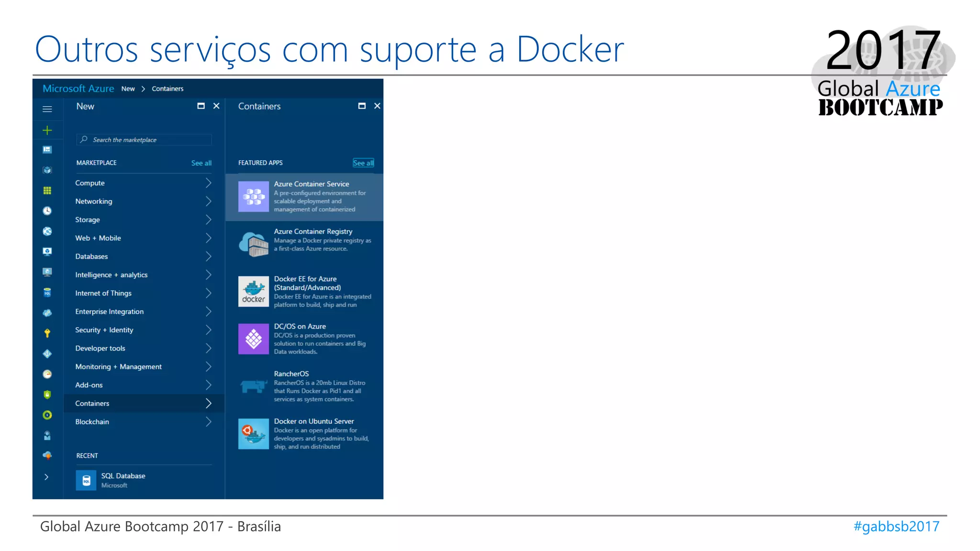Select the Containers category

point(144,403)
